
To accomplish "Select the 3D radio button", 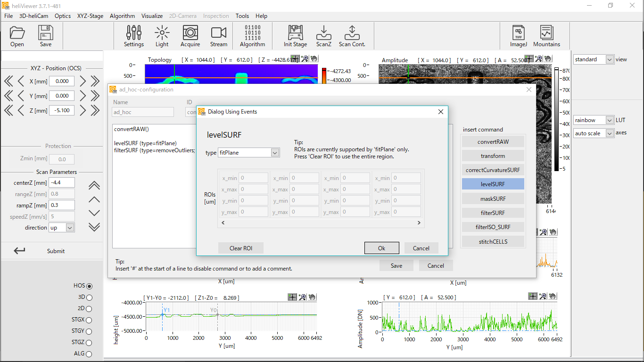I will [x=89, y=297].
